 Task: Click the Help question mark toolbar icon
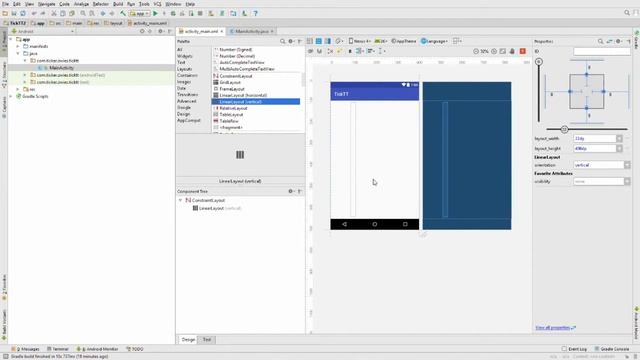pos(256,13)
